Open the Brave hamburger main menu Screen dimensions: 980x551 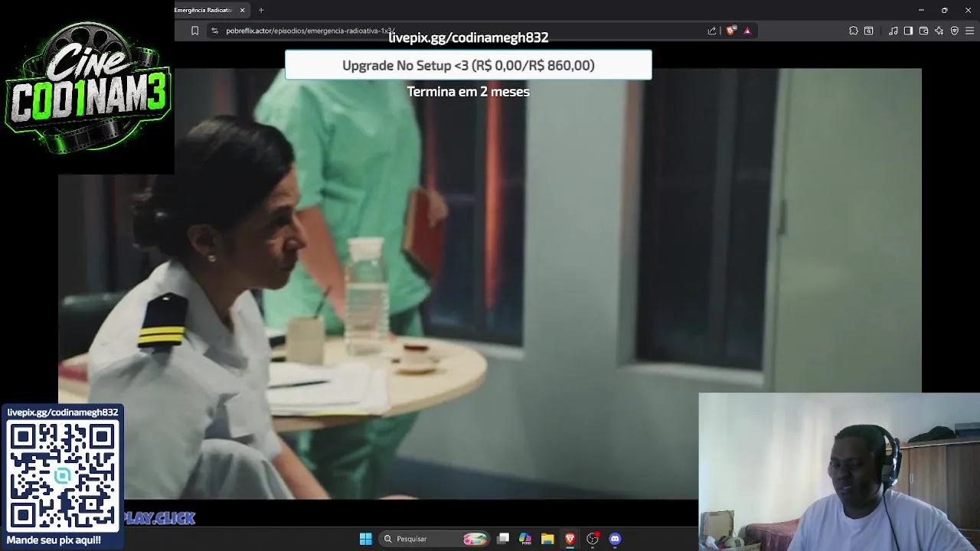(970, 31)
